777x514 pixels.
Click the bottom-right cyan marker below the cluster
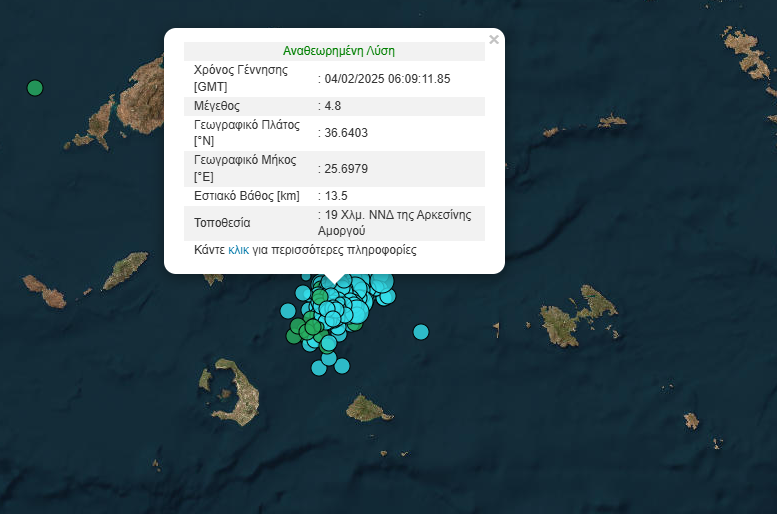click(342, 365)
